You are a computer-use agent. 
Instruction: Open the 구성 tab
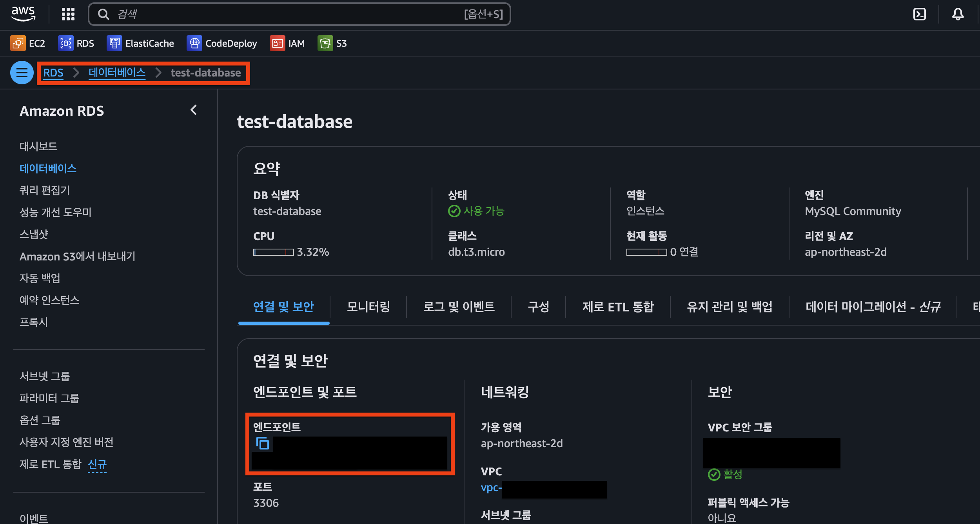coord(538,306)
